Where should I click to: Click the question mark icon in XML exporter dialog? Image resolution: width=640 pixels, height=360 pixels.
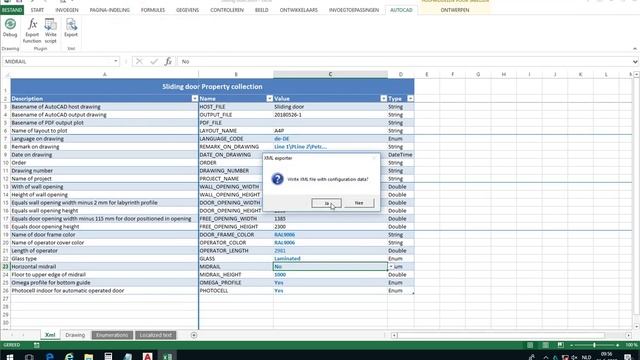click(x=278, y=179)
